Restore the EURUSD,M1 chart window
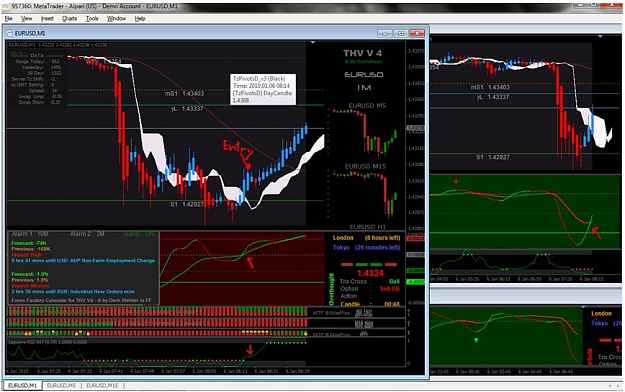The height and width of the screenshot is (392, 625). pos(401,33)
